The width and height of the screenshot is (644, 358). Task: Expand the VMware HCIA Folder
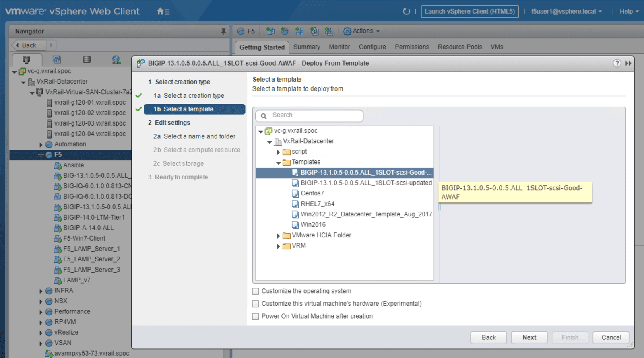278,236
